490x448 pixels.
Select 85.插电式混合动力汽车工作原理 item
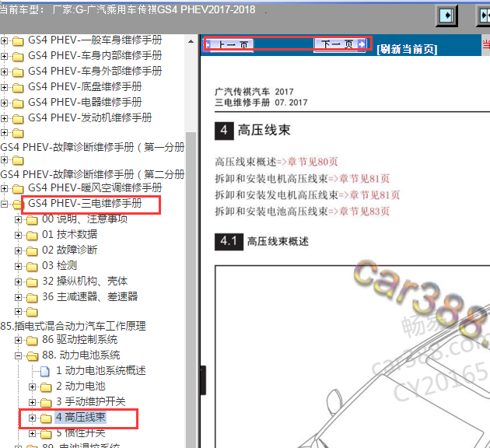click(73, 326)
